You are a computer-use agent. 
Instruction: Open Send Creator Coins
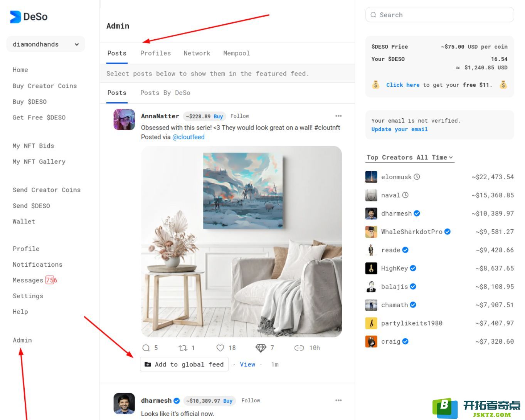[46, 190]
